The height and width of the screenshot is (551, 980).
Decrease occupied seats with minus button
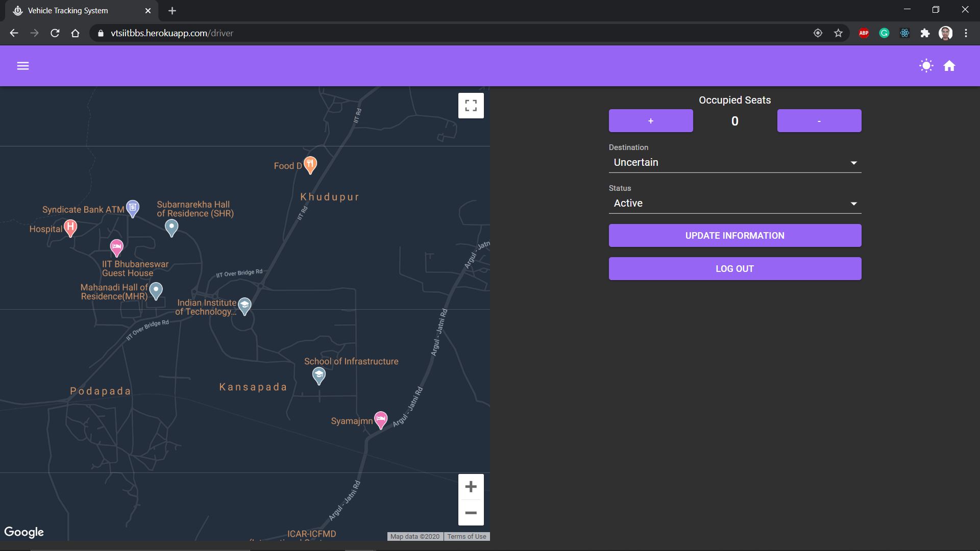[819, 121]
